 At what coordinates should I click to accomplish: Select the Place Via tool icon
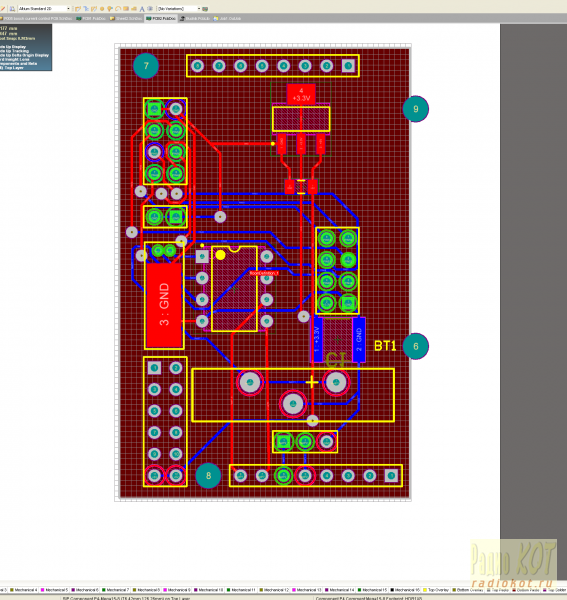coord(110,8)
